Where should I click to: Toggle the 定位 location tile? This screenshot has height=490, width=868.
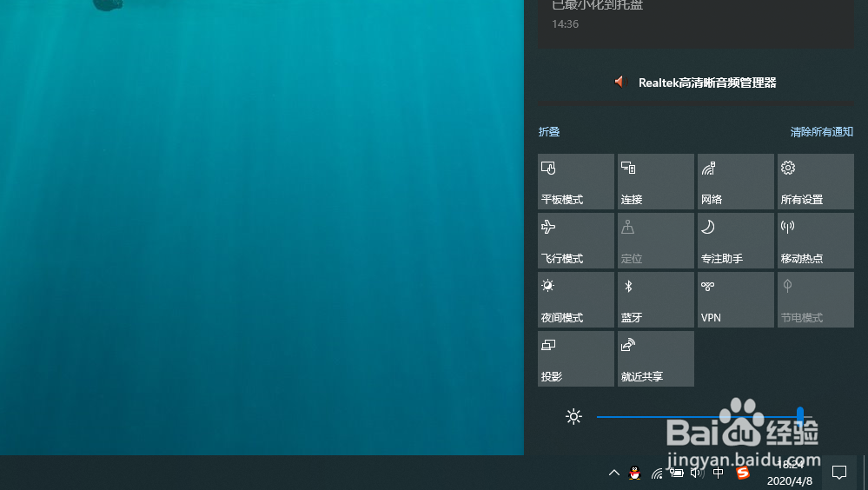pos(655,241)
